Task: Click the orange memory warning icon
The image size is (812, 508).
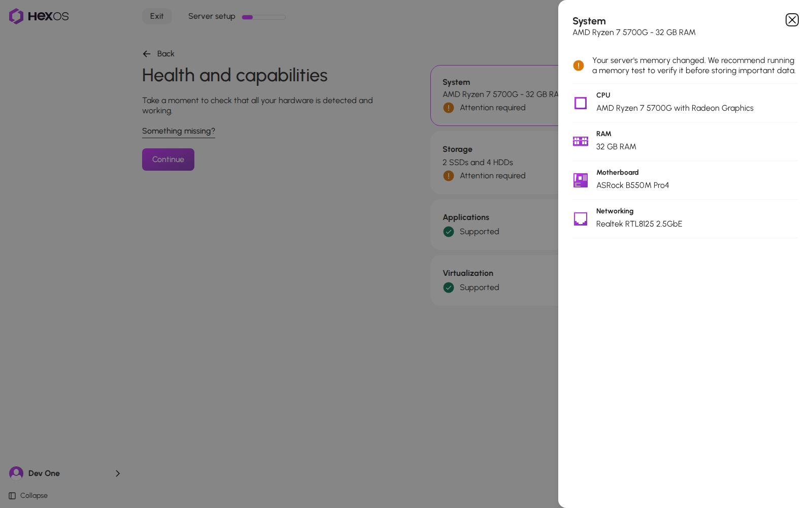Action: (579, 66)
